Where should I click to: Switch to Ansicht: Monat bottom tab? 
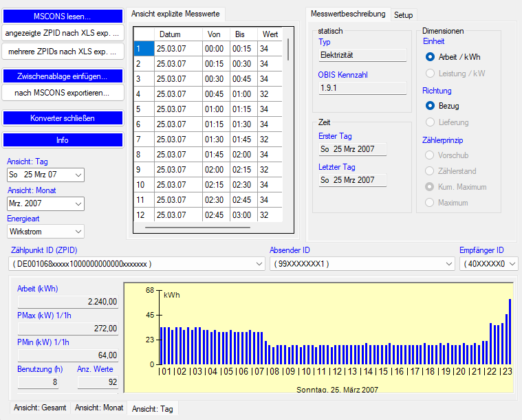pyautogui.click(x=99, y=408)
